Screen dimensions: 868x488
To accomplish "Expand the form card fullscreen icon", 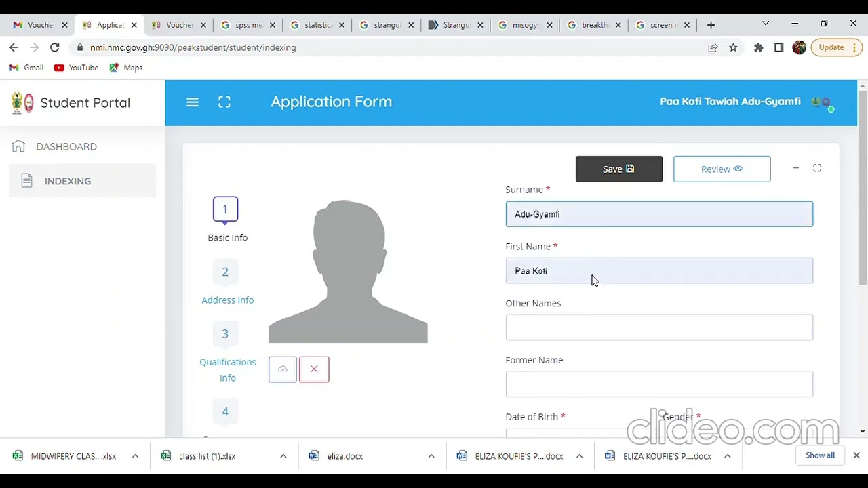I will pos(817,168).
